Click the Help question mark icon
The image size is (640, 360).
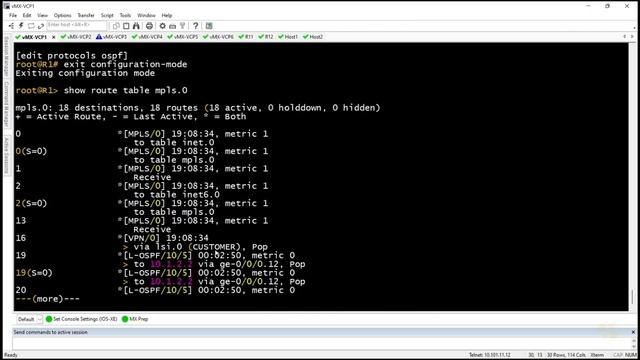[196, 26]
